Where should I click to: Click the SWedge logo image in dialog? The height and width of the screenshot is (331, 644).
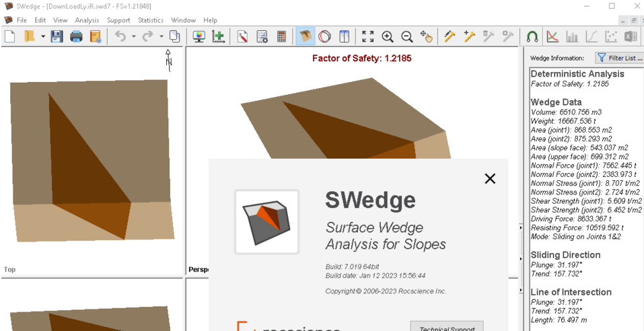pos(267,222)
